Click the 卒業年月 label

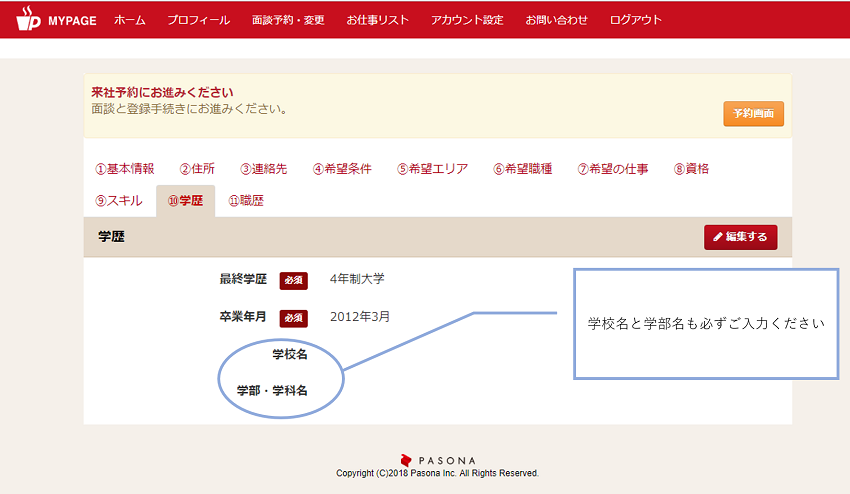[x=243, y=317]
